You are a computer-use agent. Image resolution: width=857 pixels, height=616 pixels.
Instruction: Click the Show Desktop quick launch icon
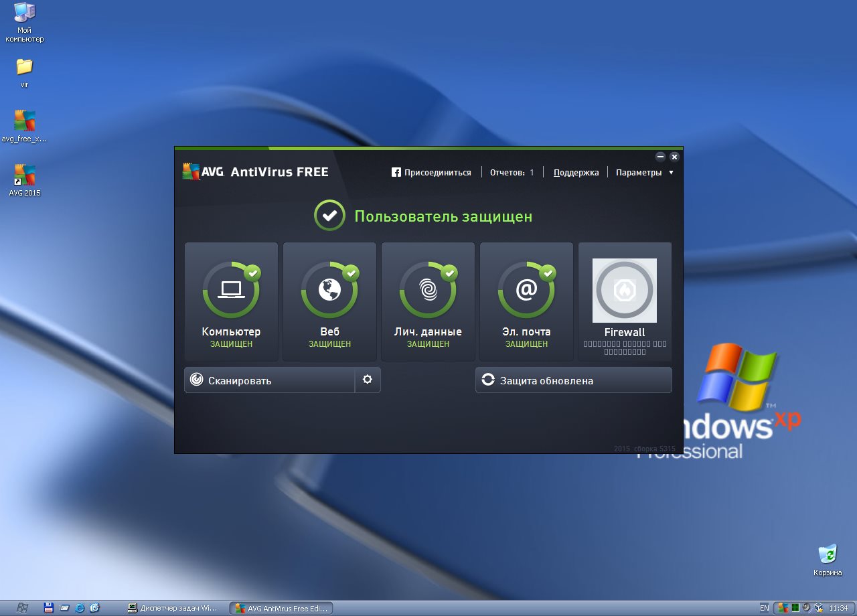point(64,608)
